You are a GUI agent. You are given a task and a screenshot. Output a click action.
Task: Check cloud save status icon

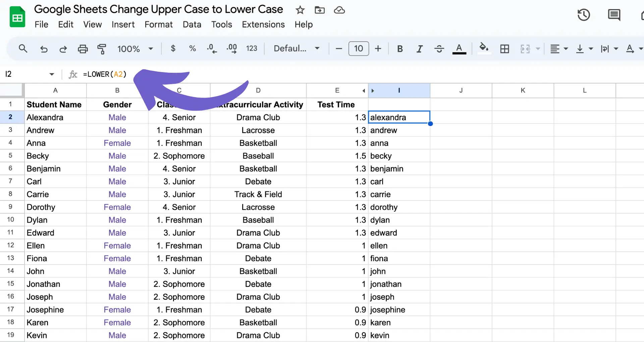click(x=339, y=10)
